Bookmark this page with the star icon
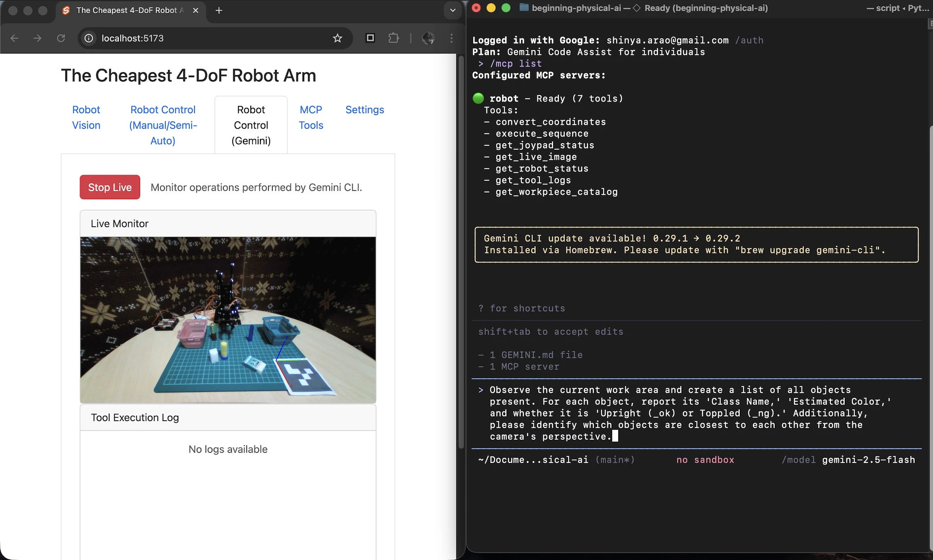933x560 pixels. pyautogui.click(x=337, y=38)
